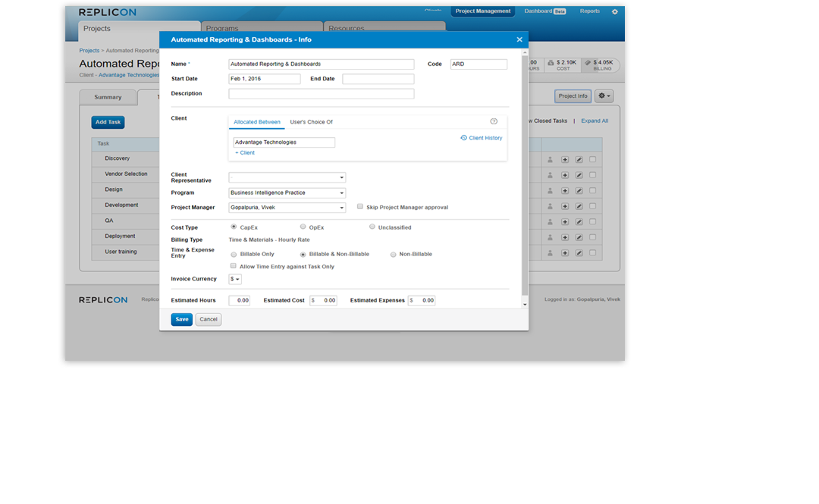Viewport: 819px width, 504px height.
Task: Tick the checkbox in the QA row
Action: [592, 221]
